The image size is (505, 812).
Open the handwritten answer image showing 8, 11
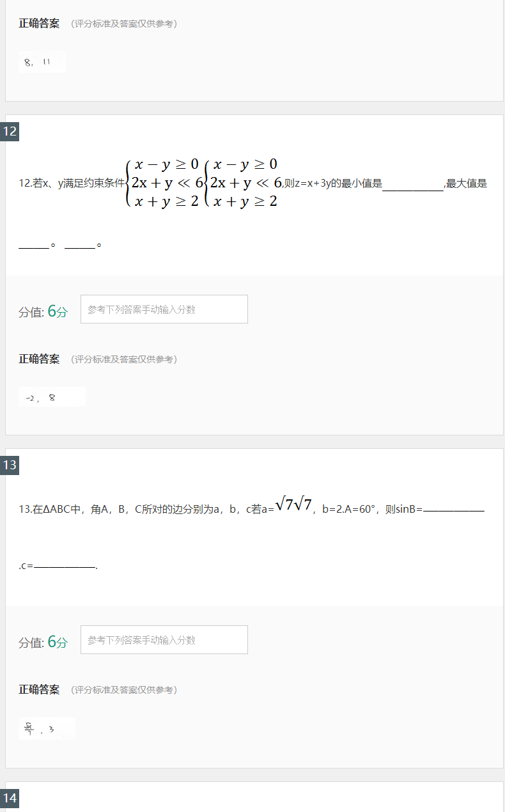(x=42, y=62)
